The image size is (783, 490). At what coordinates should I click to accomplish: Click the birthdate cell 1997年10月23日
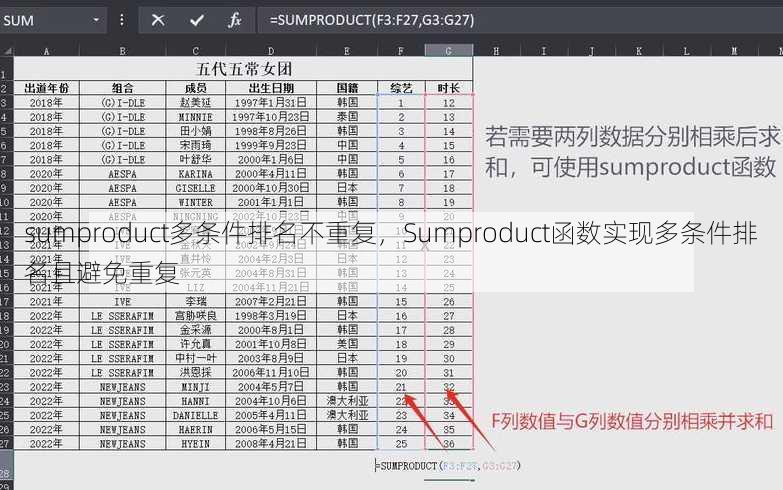[x=271, y=117]
